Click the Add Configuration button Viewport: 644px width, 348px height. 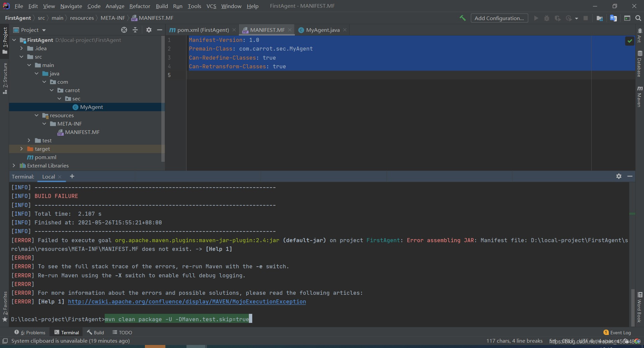[499, 18]
